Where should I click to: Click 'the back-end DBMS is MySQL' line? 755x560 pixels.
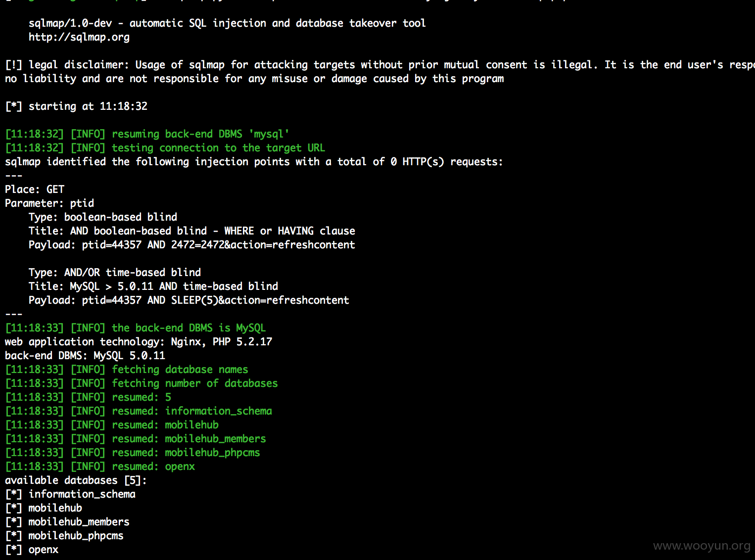point(136,328)
